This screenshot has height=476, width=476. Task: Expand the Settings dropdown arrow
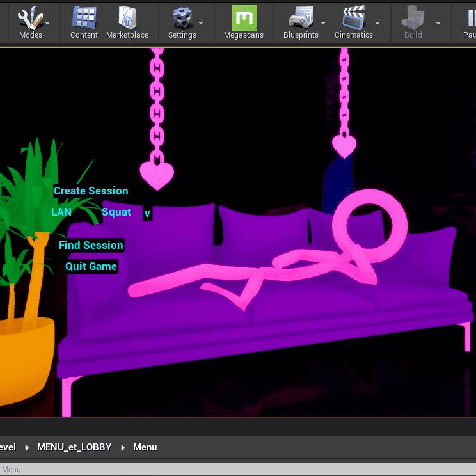click(x=201, y=22)
